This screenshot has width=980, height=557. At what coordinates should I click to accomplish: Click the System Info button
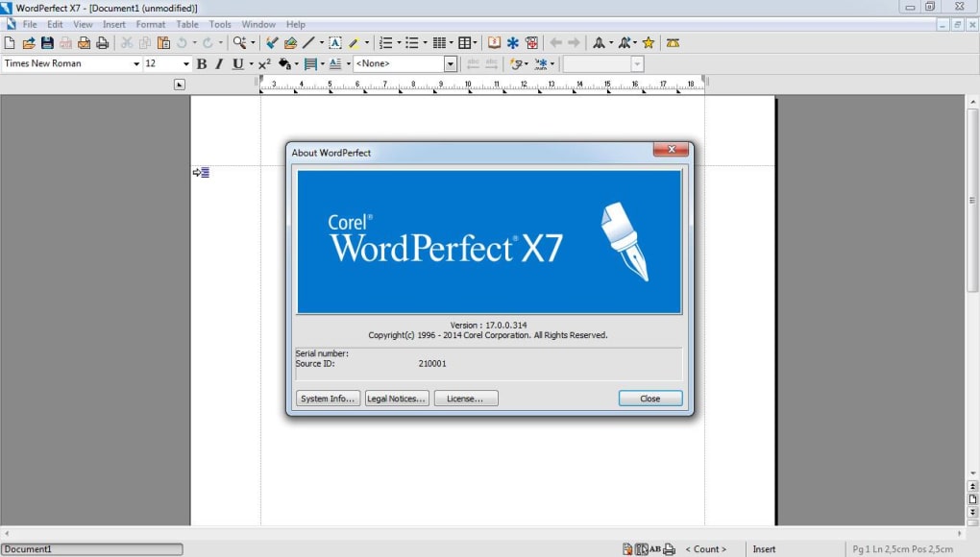(328, 398)
